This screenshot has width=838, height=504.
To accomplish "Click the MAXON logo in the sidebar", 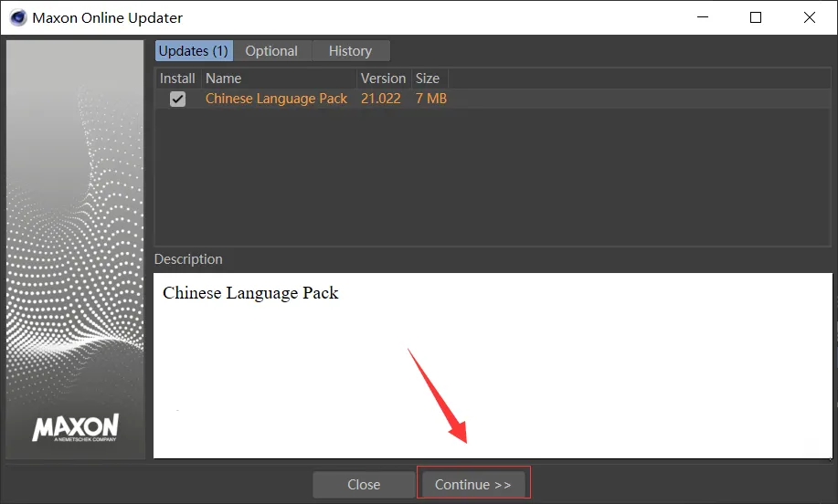I will (75, 427).
